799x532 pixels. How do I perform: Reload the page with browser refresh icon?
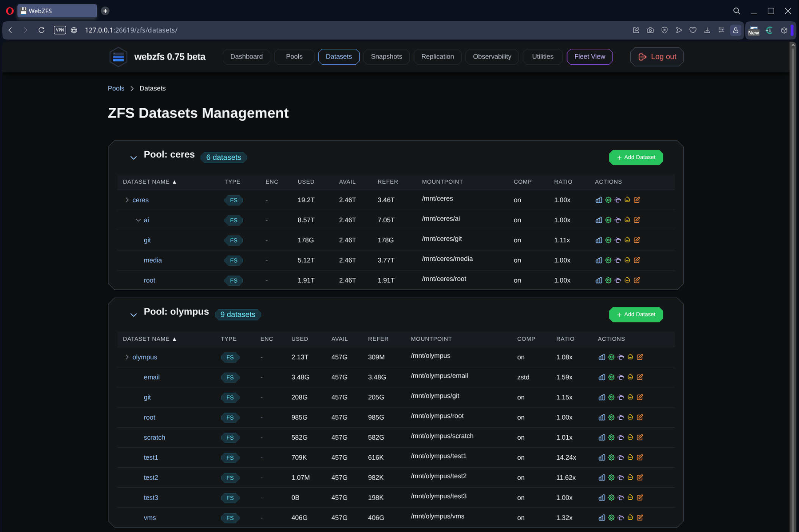(41, 30)
